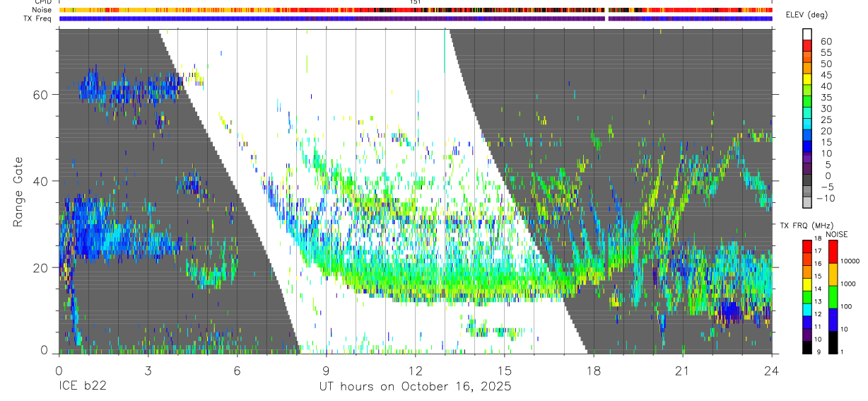Click the '-10' label on ELEV colorbar
868x401 pixels.
point(826,198)
